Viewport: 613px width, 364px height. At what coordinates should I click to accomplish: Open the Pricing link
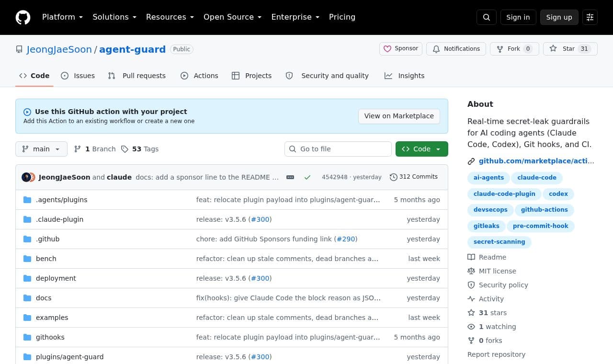tap(342, 17)
